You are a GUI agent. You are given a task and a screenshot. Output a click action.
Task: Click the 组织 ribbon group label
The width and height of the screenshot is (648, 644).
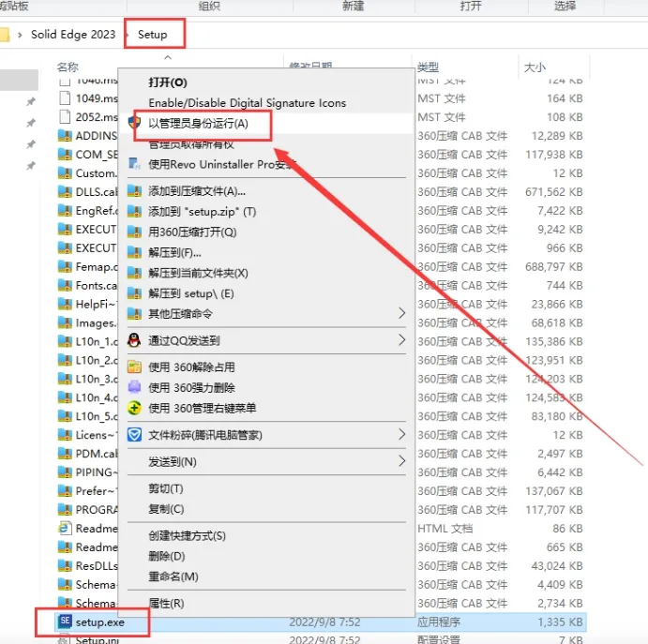[x=209, y=6]
